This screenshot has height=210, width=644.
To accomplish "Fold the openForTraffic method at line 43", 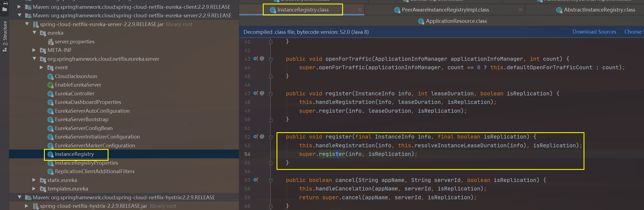I will point(271,59).
